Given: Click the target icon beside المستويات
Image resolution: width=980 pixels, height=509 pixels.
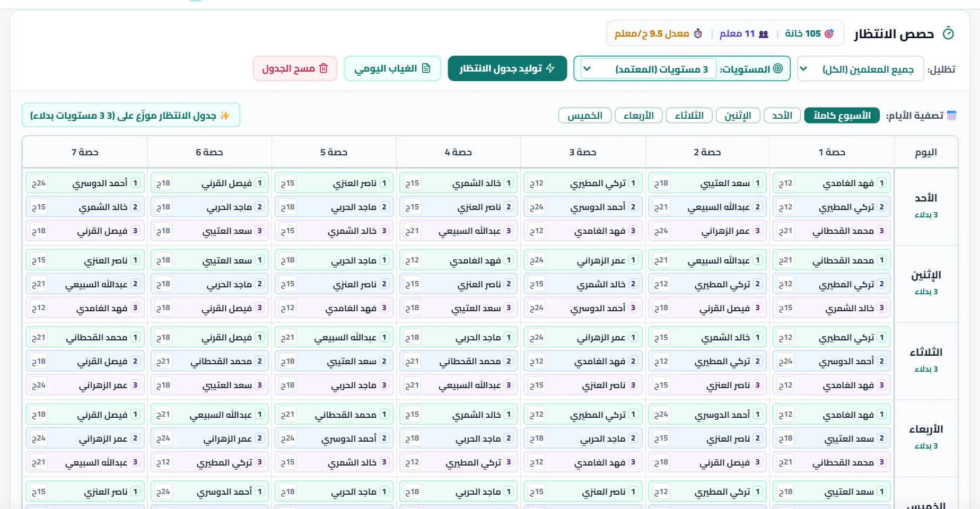Looking at the screenshot, I should click(778, 68).
